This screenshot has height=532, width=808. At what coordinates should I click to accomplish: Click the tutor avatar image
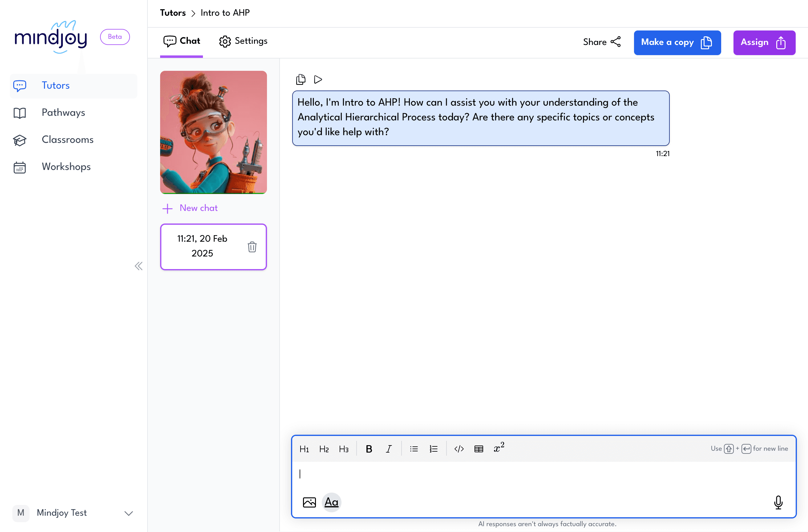point(213,132)
